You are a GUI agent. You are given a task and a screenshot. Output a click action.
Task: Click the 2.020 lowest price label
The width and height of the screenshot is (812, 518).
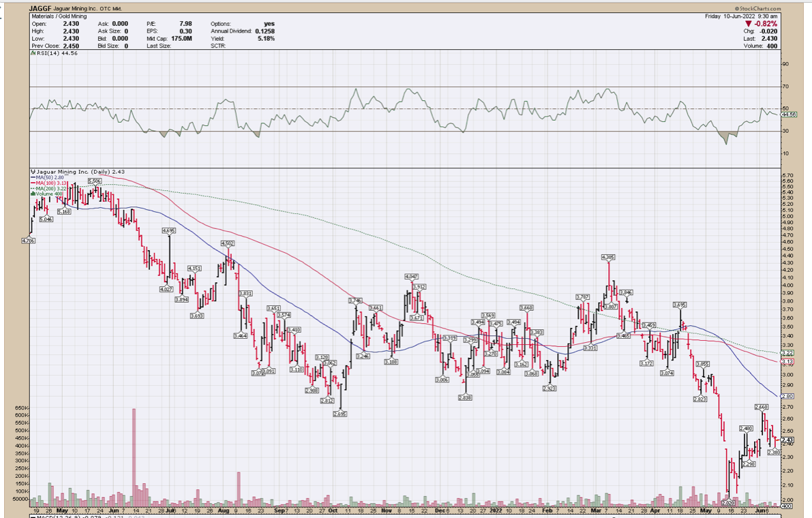[x=728, y=503]
